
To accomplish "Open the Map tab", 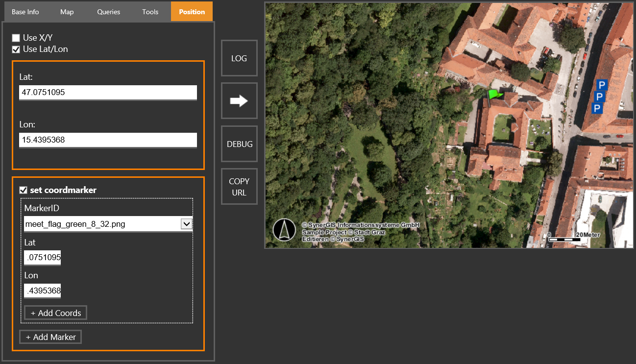I will coord(67,11).
